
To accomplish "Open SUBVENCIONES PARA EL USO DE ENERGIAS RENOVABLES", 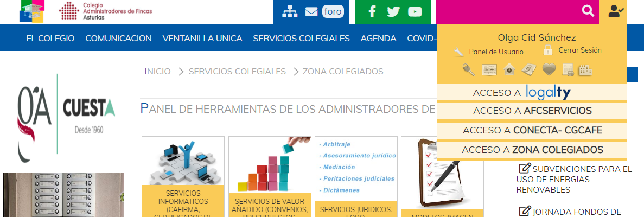I will [574, 179].
